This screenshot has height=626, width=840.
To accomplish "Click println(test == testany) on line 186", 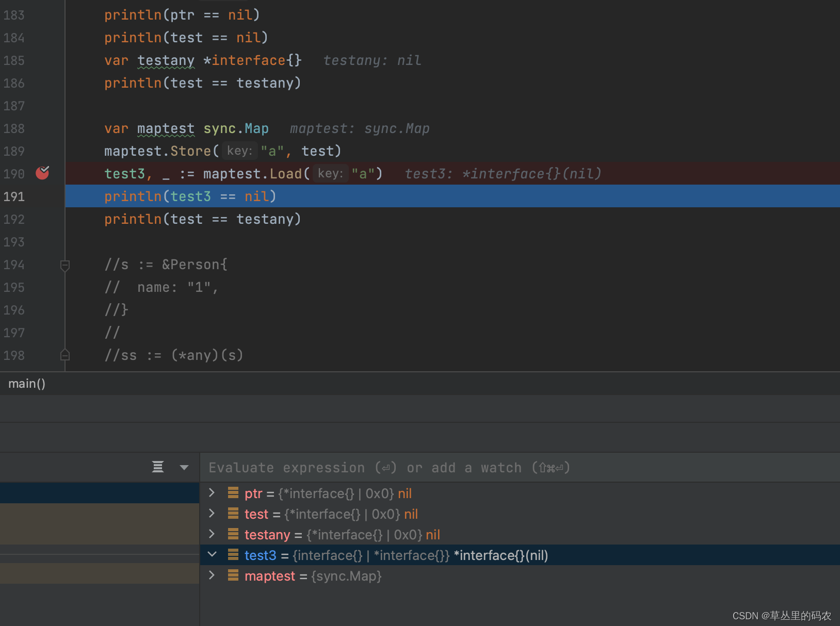I will point(203,83).
